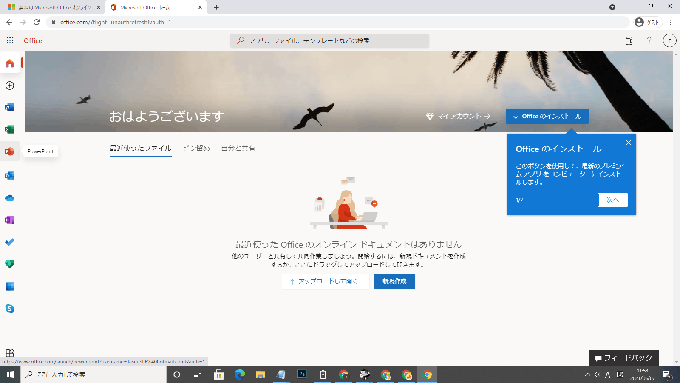Go back in the browser
The image size is (680, 383).
pos(9,22)
